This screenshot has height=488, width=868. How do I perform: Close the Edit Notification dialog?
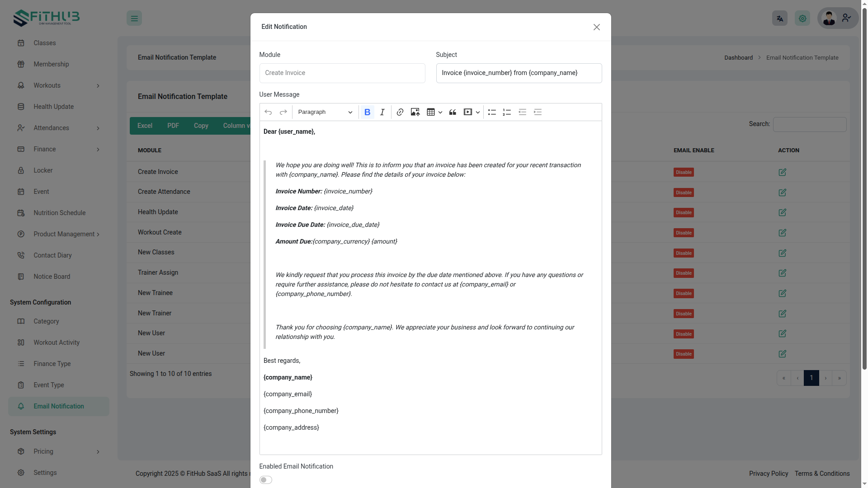[x=596, y=27]
